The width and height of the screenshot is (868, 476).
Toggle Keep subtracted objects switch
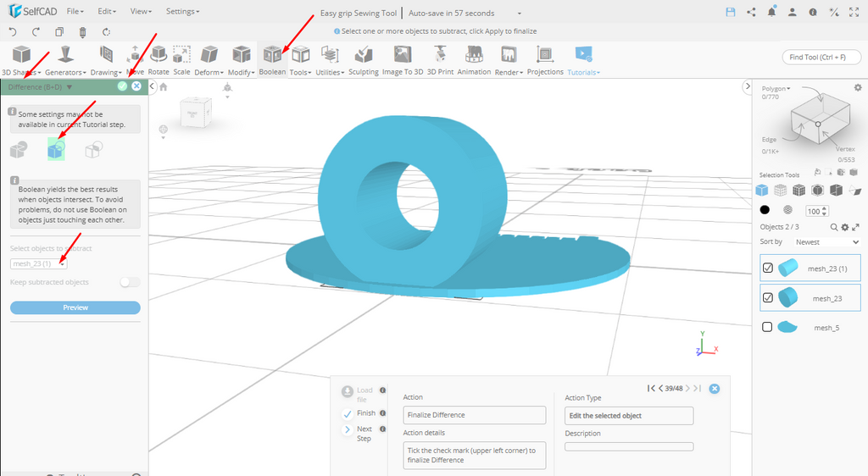coord(130,282)
